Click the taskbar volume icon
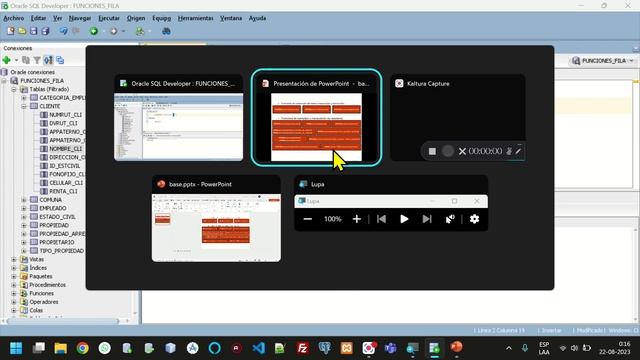The image size is (640, 360). pos(574,348)
